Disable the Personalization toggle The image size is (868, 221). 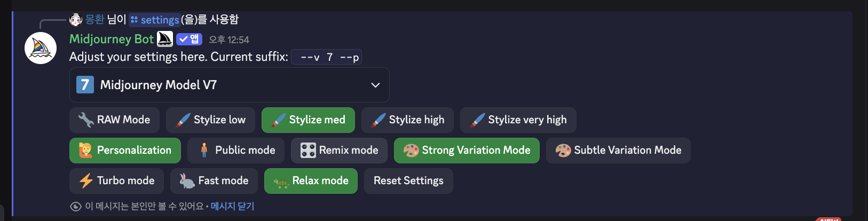125,151
